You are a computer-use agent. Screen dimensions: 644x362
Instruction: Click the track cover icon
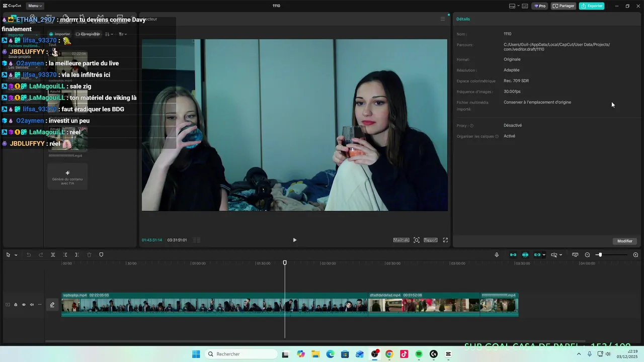(8, 305)
